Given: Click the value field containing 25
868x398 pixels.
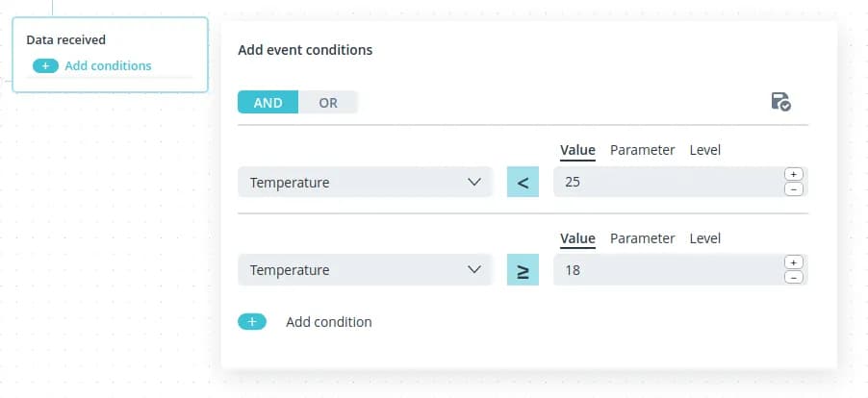Looking at the screenshot, I should [664, 183].
